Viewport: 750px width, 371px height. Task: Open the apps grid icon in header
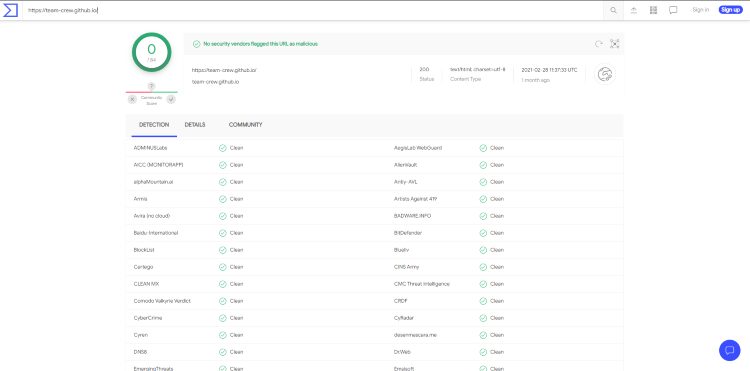(653, 10)
